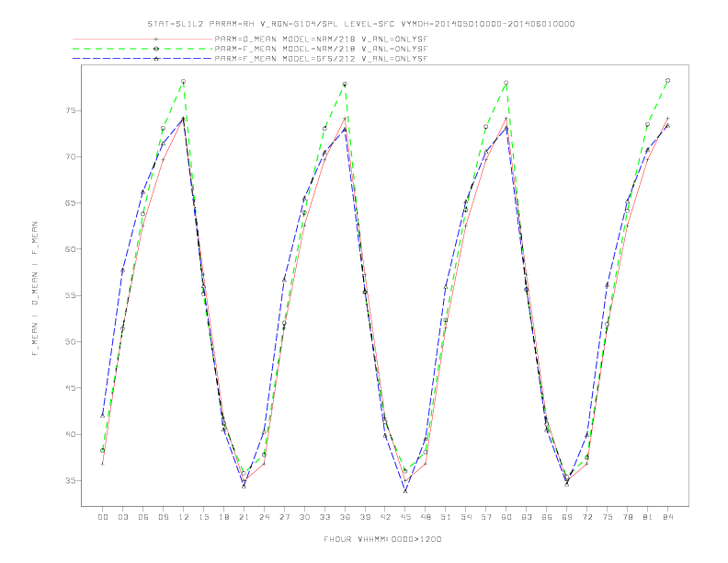Click the green circle marker in legend
The image size is (728, 563).
[156, 49]
